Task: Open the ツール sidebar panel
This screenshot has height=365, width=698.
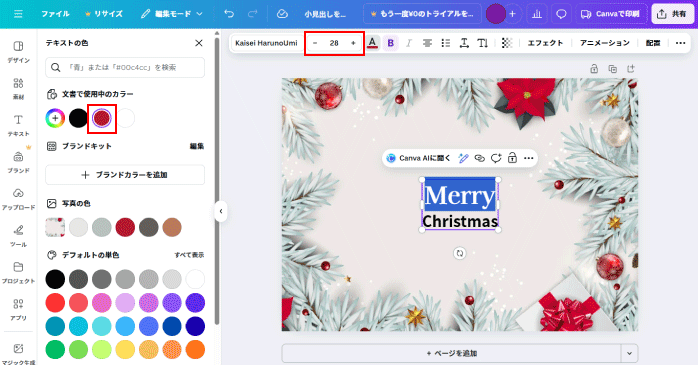Action: (18, 235)
